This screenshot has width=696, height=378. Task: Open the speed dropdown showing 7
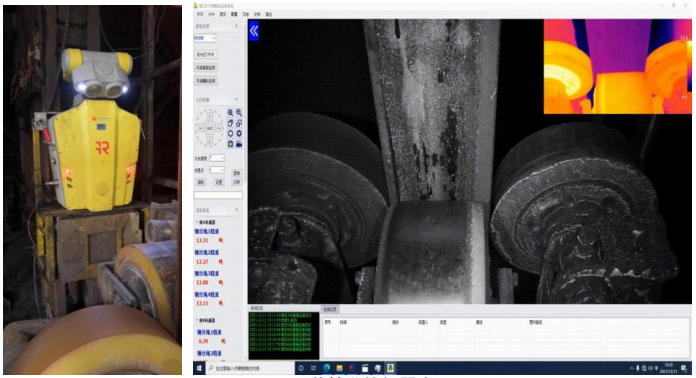pyautogui.click(x=217, y=158)
